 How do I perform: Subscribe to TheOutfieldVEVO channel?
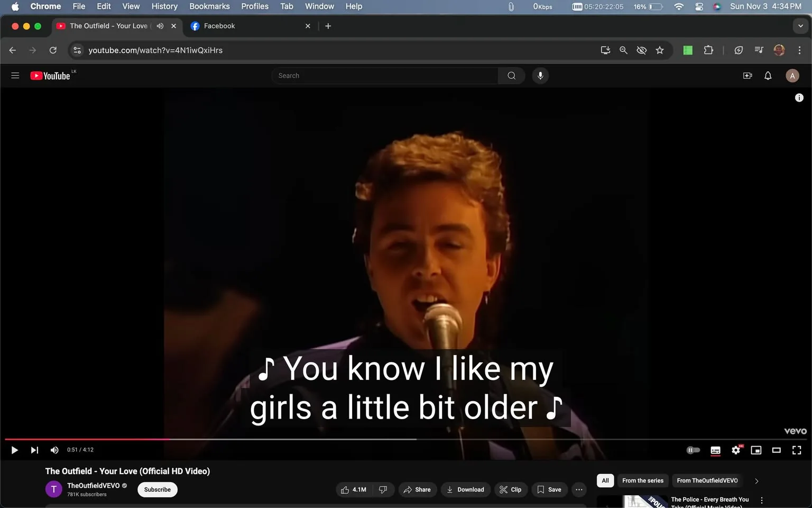click(x=157, y=489)
